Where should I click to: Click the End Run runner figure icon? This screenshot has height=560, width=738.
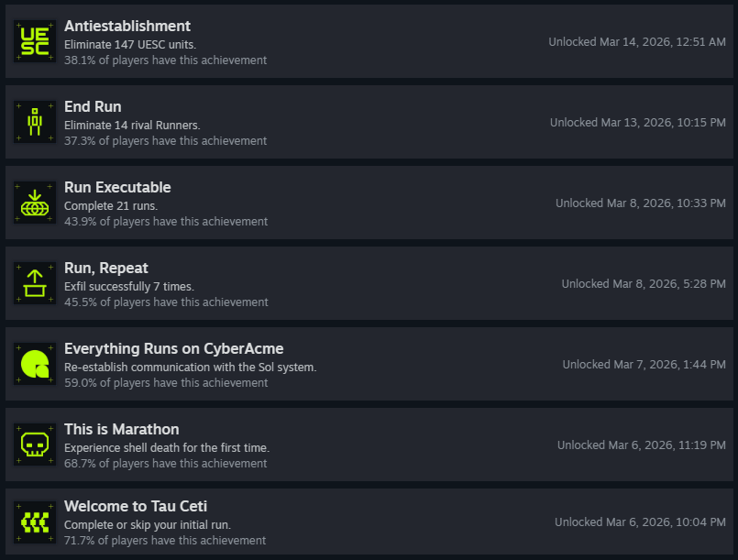coord(35,122)
